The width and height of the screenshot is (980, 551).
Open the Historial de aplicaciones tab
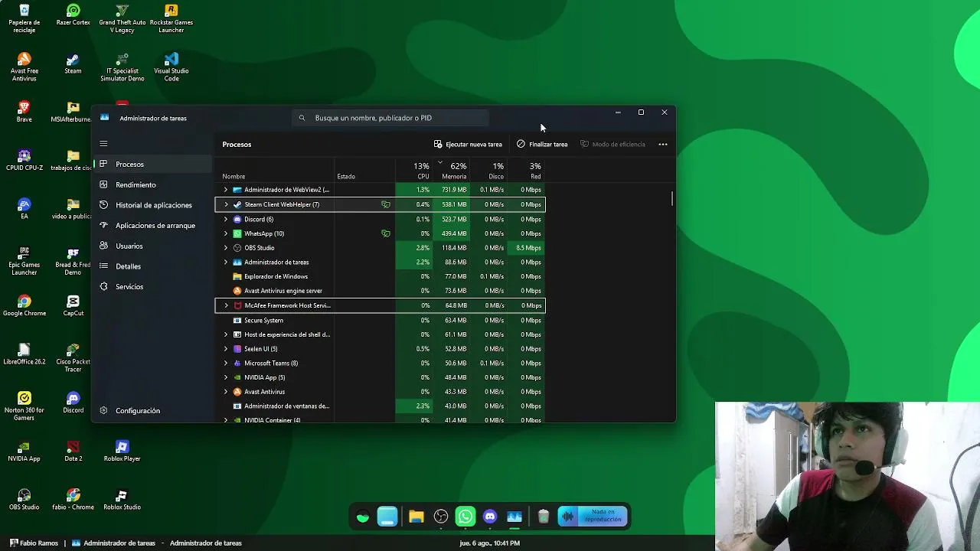tap(152, 205)
